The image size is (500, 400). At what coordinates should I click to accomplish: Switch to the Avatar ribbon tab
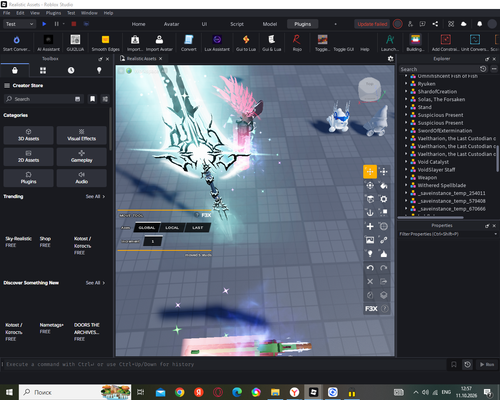[171, 24]
